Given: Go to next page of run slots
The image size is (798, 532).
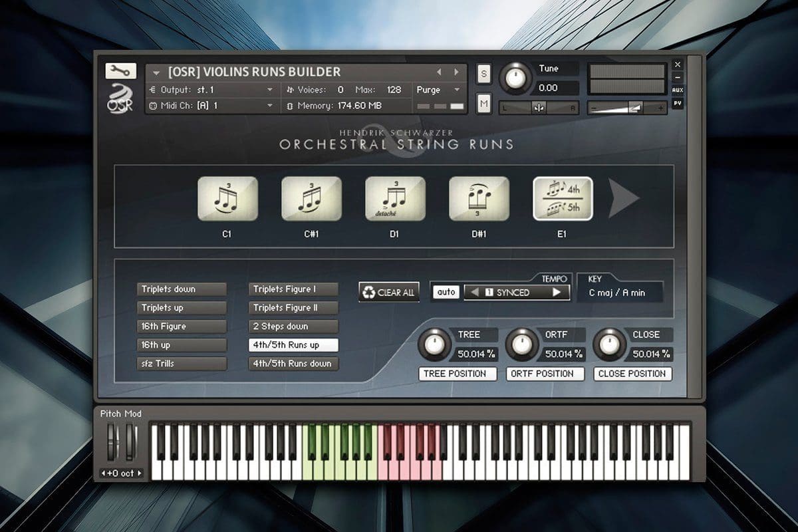Looking at the screenshot, I should point(624,198).
